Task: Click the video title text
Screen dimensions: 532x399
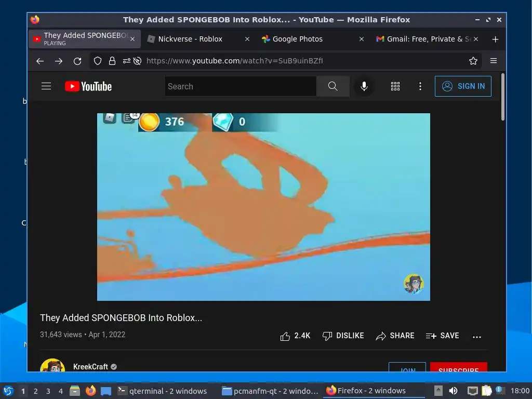Action: tap(121, 318)
